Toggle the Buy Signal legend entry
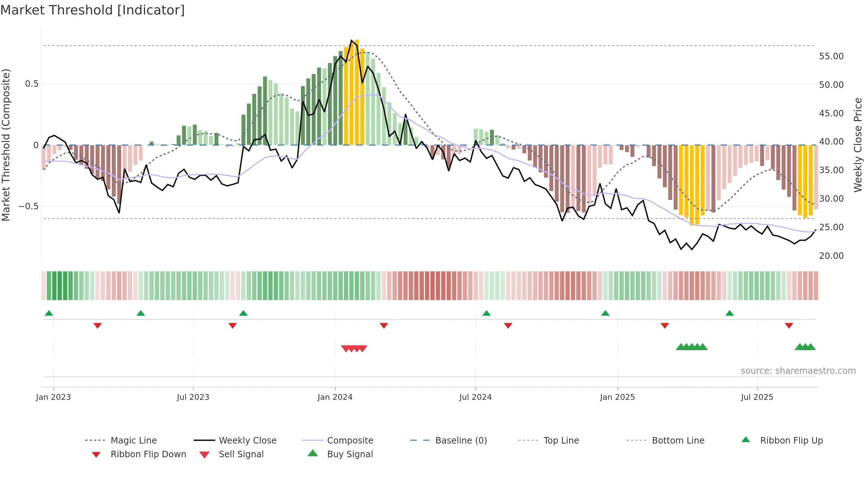 pyautogui.click(x=340, y=454)
